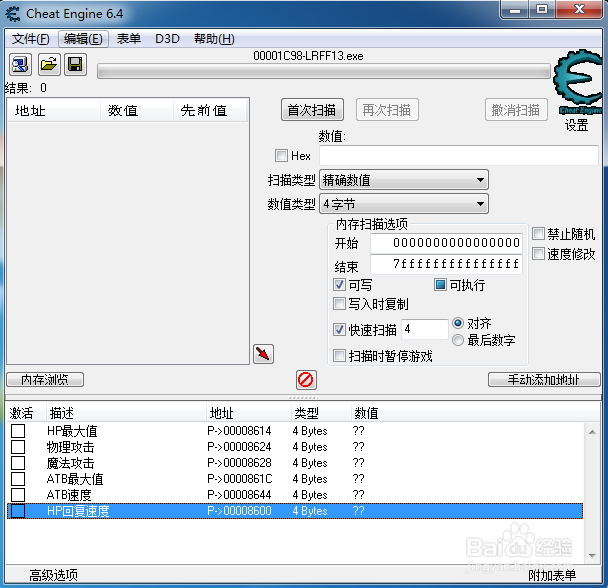Screen dimensions: 608x588
Task: Toggle the 可写 writable checkbox
Action: point(339,285)
